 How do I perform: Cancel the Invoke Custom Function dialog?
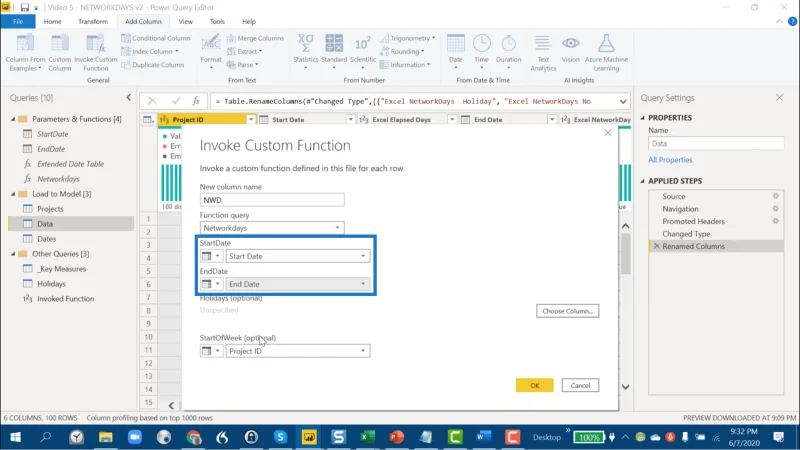[580, 385]
